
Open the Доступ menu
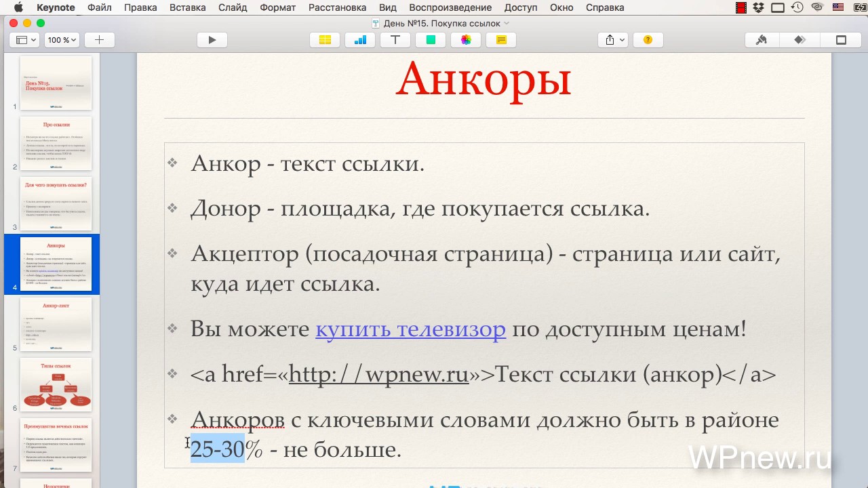click(521, 7)
